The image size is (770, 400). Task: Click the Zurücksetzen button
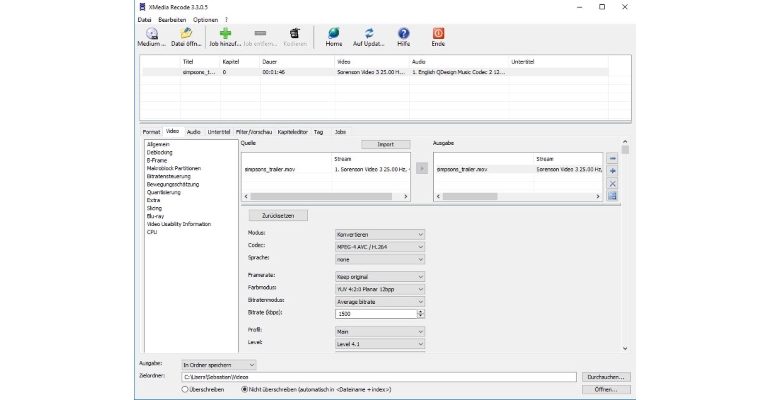pyautogui.click(x=278, y=215)
